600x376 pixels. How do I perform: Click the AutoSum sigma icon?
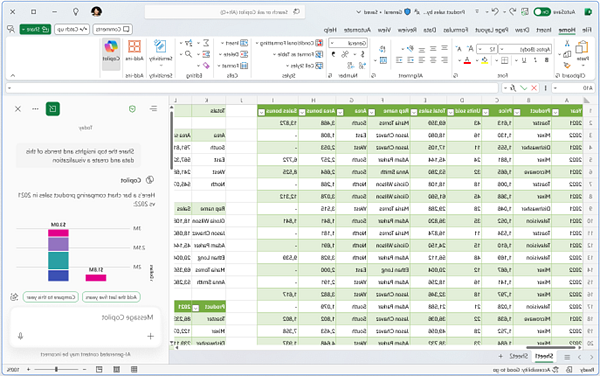(206, 43)
